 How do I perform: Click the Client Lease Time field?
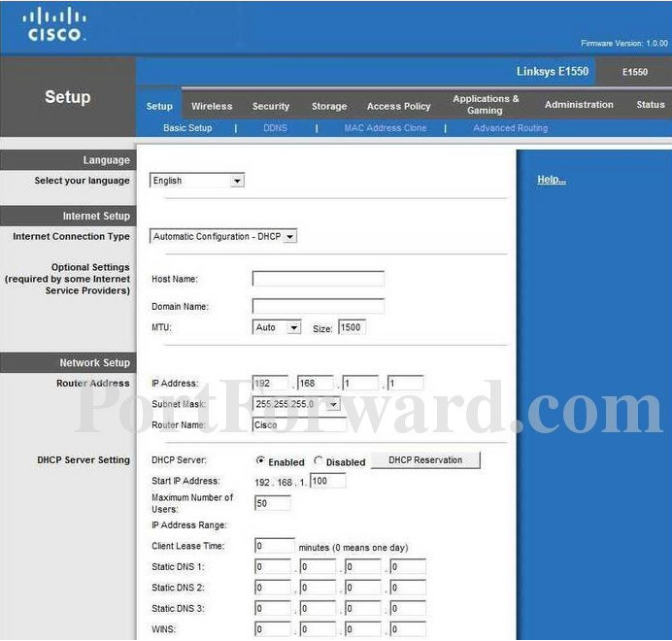[274, 546]
